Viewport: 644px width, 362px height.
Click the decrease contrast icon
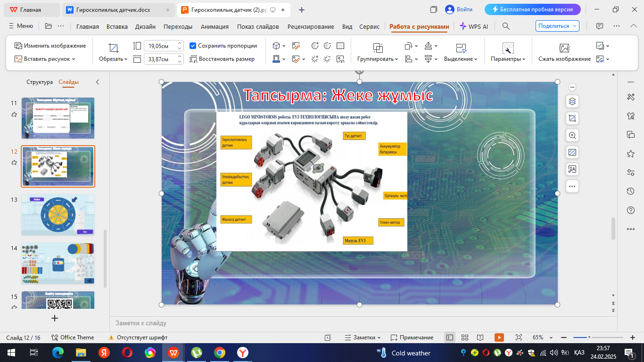328,46
